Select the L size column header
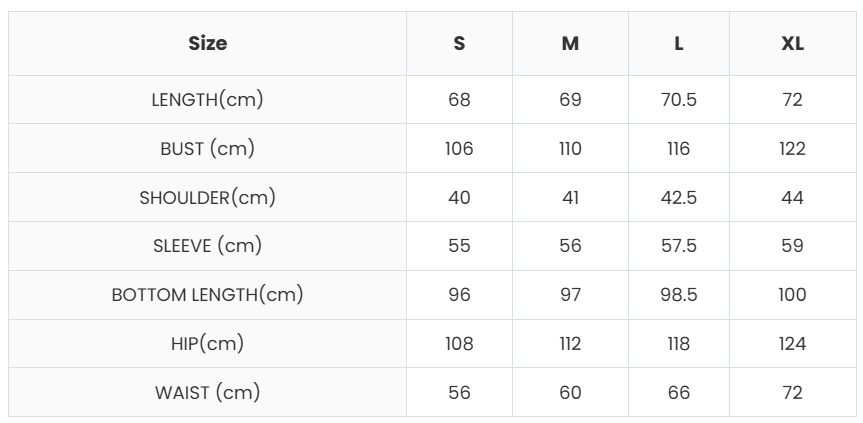The image size is (863, 423). (x=679, y=44)
